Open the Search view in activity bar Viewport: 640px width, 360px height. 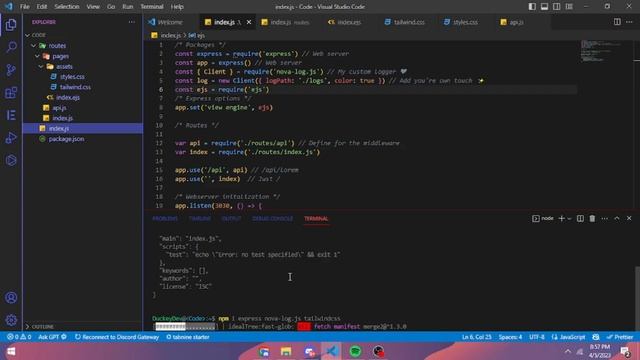(x=11, y=47)
